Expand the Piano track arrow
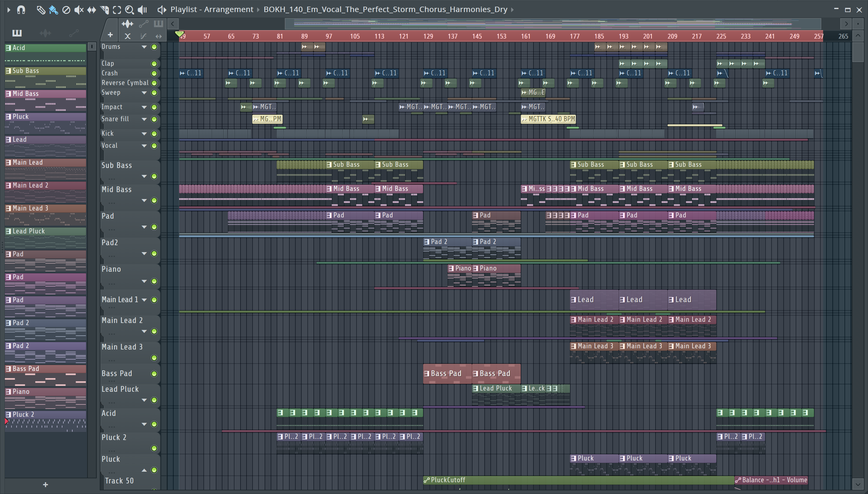 (144, 281)
